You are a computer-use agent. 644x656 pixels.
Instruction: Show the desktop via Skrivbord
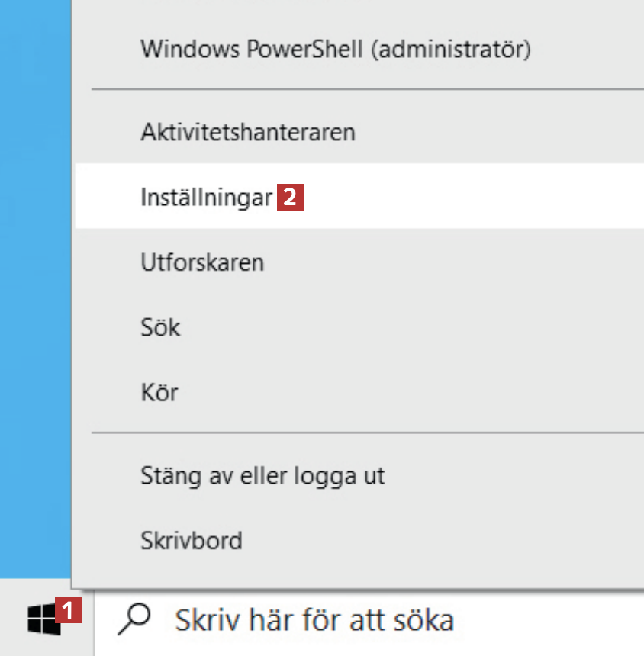click(x=192, y=542)
